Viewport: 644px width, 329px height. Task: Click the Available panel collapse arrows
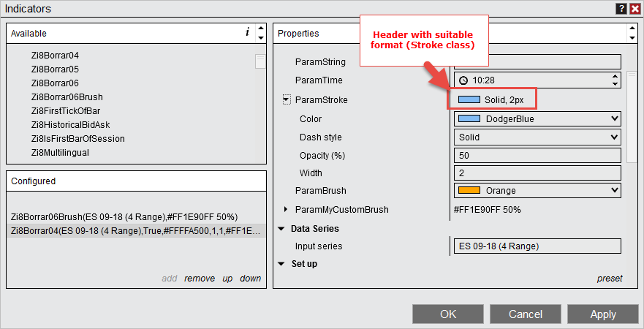[260, 33]
